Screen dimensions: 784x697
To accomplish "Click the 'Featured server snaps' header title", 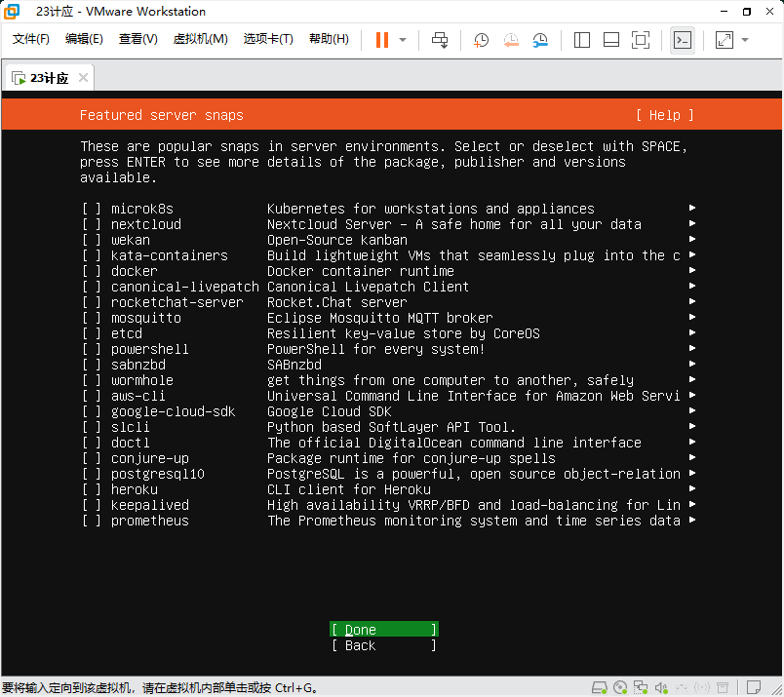I will (x=162, y=115).
